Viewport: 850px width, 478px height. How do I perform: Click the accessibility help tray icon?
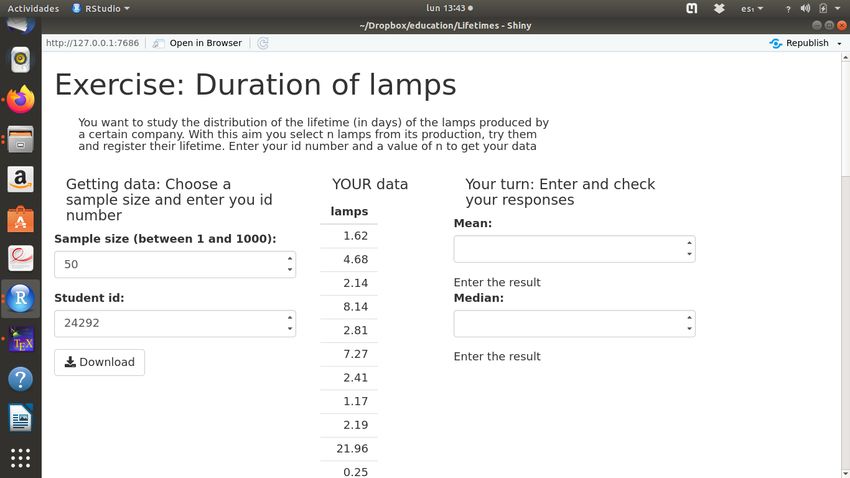[788, 9]
